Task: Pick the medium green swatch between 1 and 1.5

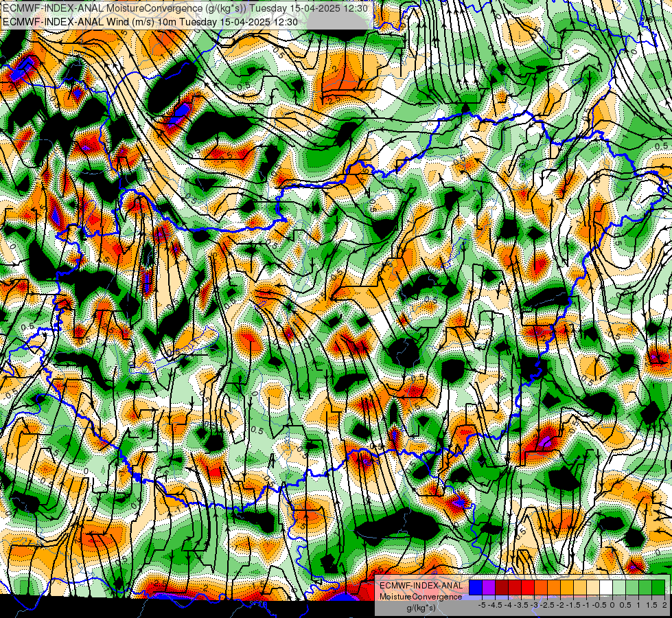Action: pos(645,588)
